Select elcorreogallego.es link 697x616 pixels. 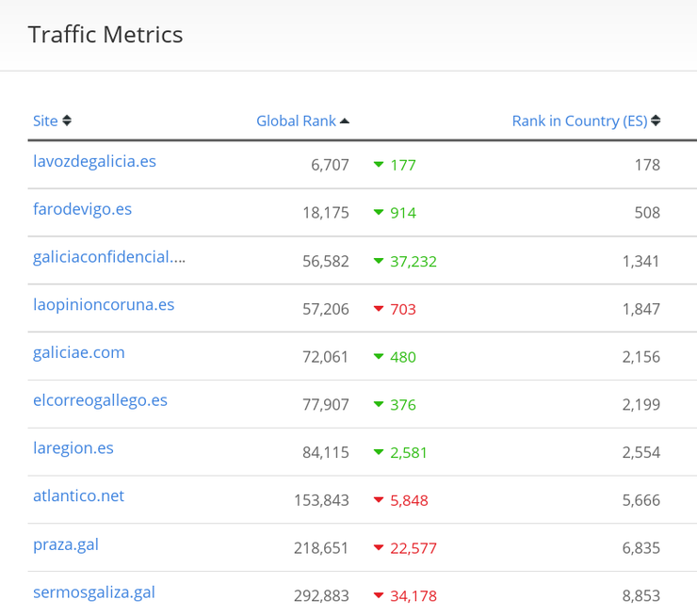(100, 400)
